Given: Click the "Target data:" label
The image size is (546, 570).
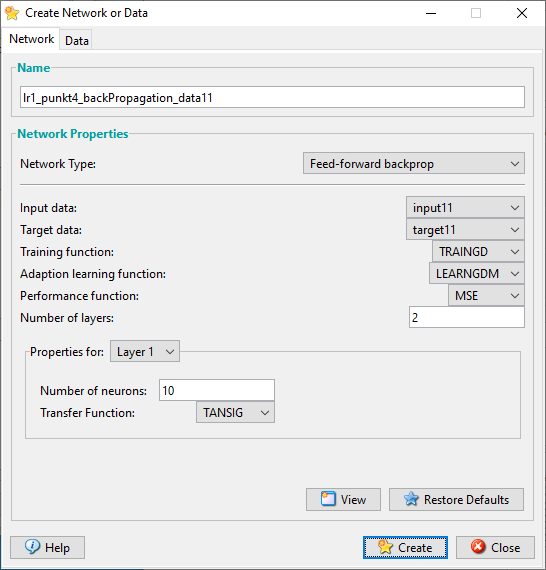Looking at the screenshot, I should pos(51,230).
